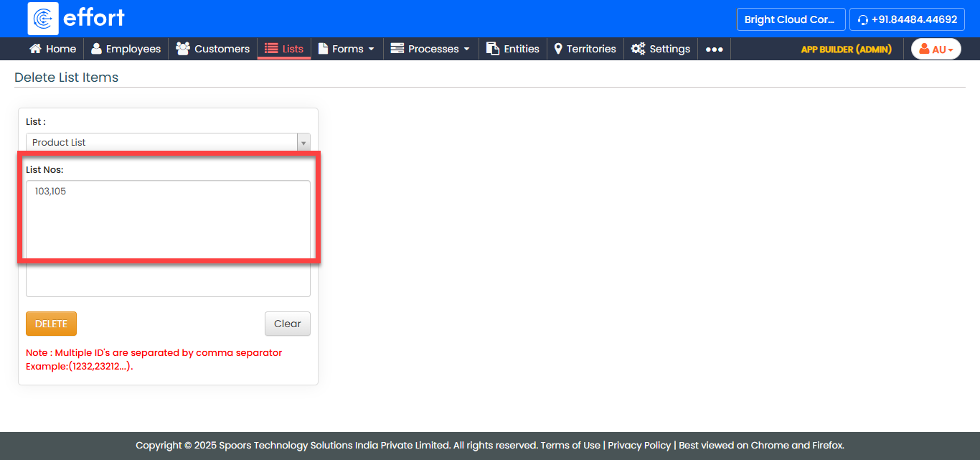Click the three-dots more menu

click(x=714, y=50)
